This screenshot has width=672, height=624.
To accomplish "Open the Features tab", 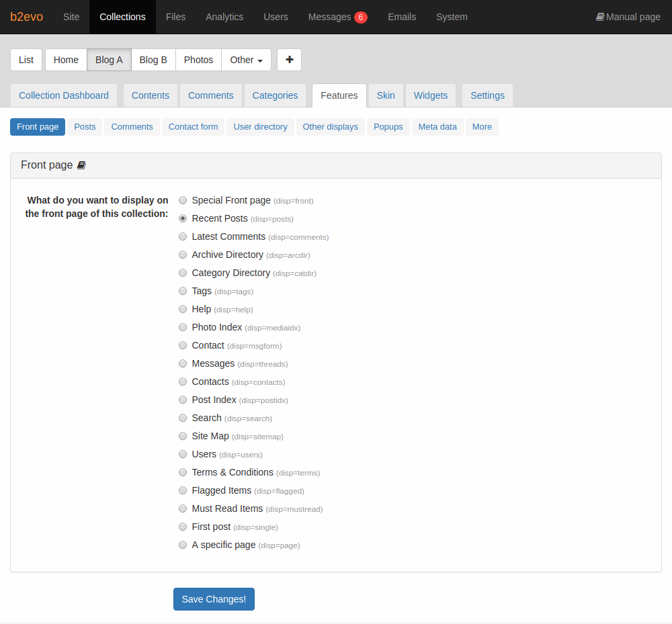I will pyautogui.click(x=339, y=95).
